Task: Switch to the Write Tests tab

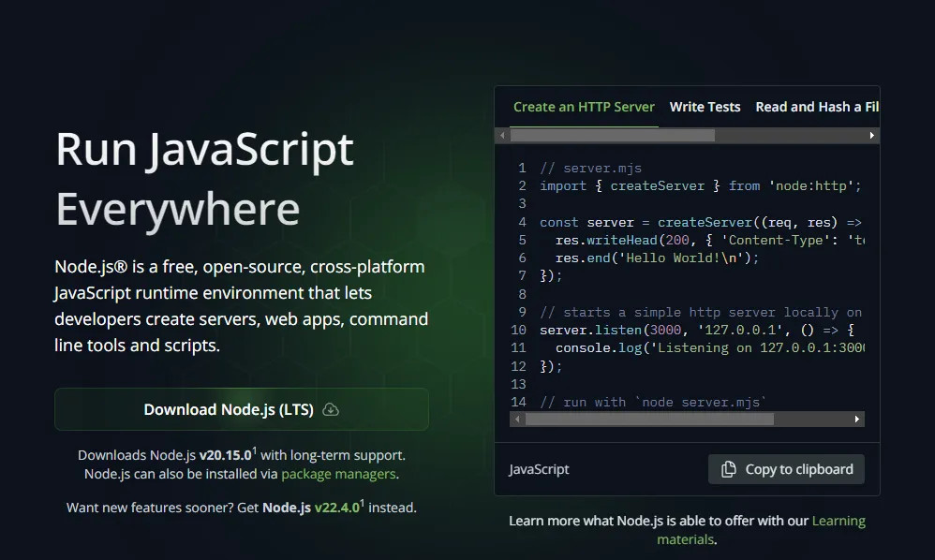Action: pos(705,107)
